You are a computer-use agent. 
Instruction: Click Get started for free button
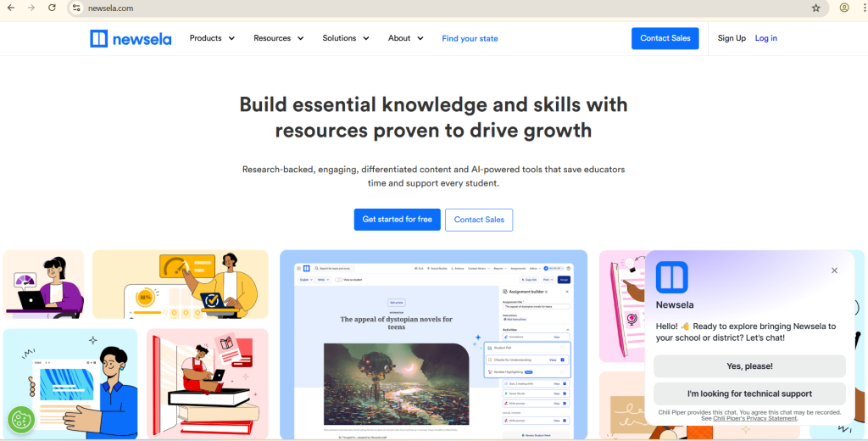coord(397,220)
